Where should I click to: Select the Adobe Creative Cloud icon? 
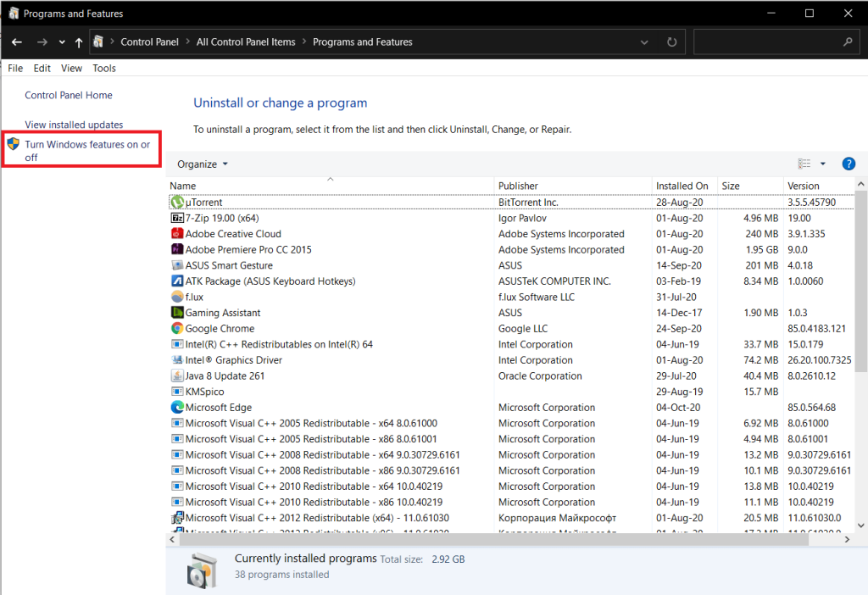(x=177, y=234)
